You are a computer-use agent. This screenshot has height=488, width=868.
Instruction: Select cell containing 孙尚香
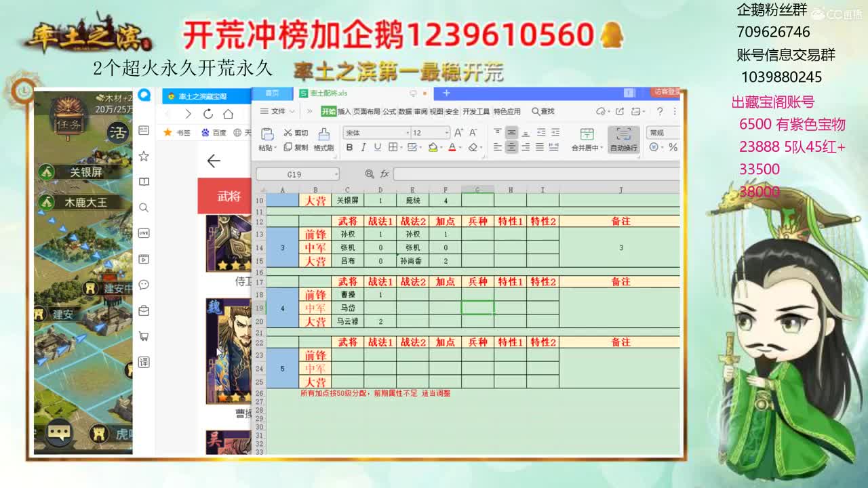(412, 261)
